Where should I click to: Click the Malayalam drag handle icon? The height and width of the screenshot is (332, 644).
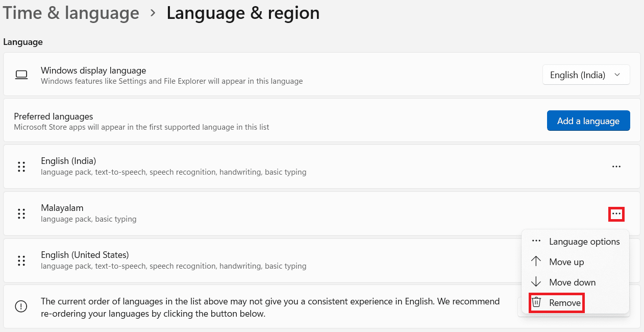coord(21,214)
